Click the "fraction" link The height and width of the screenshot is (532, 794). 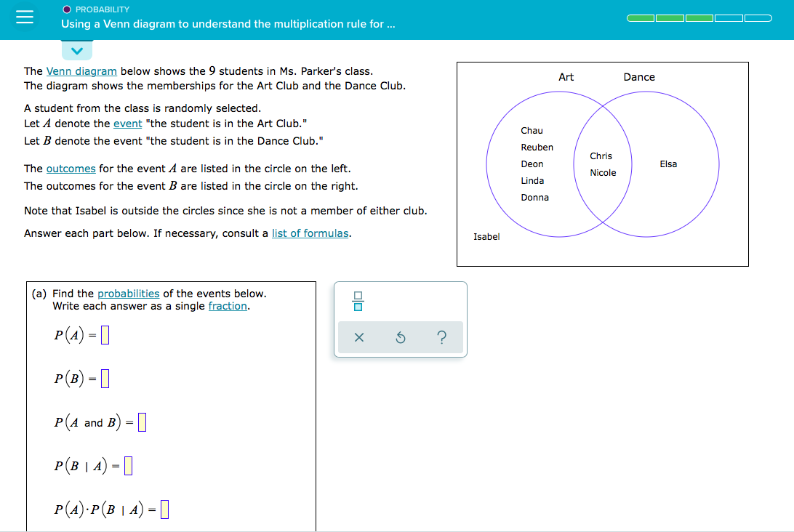[228, 306]
